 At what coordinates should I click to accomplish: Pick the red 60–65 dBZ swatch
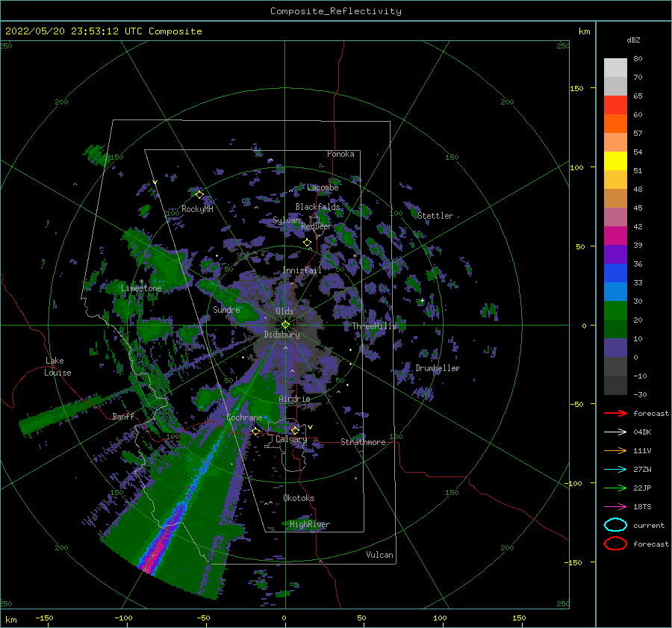click(615, 105)
